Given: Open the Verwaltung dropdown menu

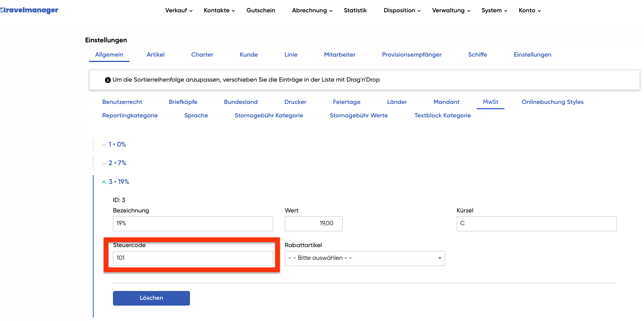Looking at the screenshot, I should (x=451, y=10).
